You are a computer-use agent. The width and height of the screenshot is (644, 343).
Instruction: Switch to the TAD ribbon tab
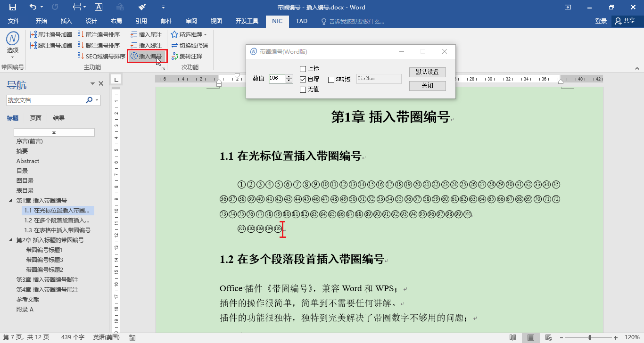point(301,21)
